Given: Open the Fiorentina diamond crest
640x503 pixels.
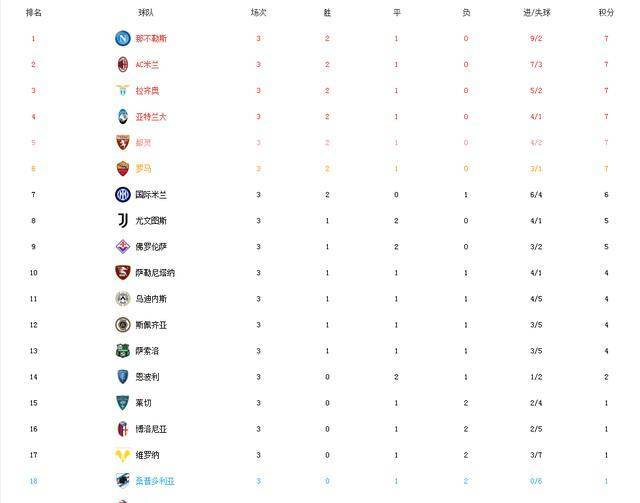Looking at the screenshot, I should click(x=122, y=247).
